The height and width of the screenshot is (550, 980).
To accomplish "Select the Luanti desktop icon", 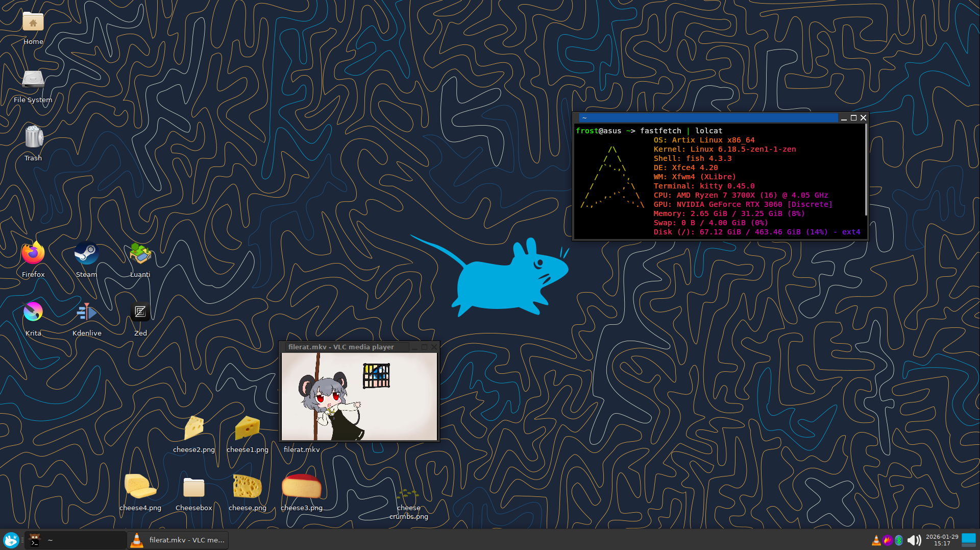I will (x=140, y=253).
